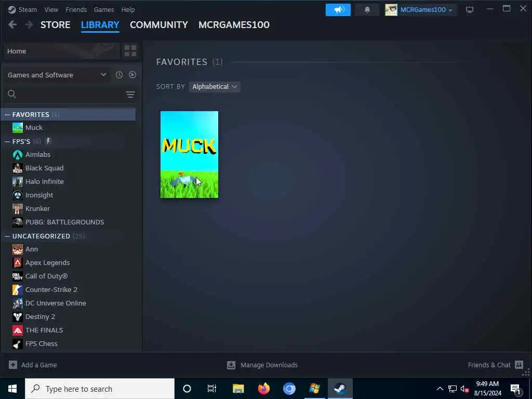
Task: Click the Windows Start button
Action: click(x=12, y=389)
